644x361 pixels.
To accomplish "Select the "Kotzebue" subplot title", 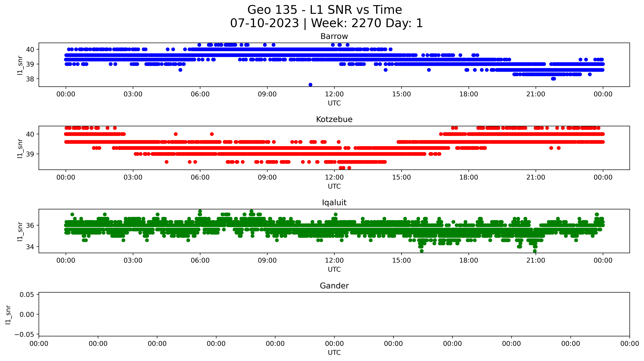I will [x=334, y=119].
